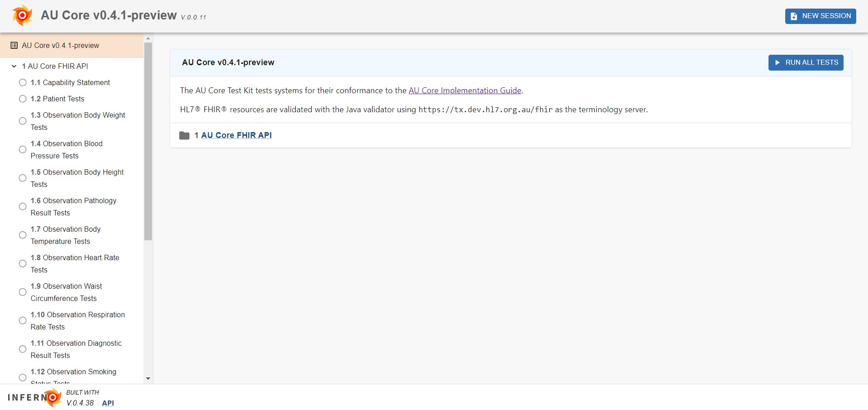Start a New Session
This screenshot has width=868, height=410.
coord(821,16)
